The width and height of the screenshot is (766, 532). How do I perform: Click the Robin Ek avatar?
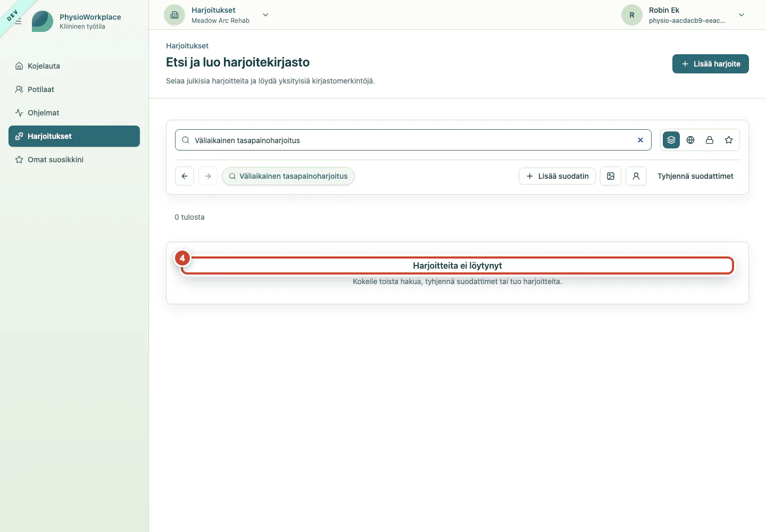tap(632, 15)
